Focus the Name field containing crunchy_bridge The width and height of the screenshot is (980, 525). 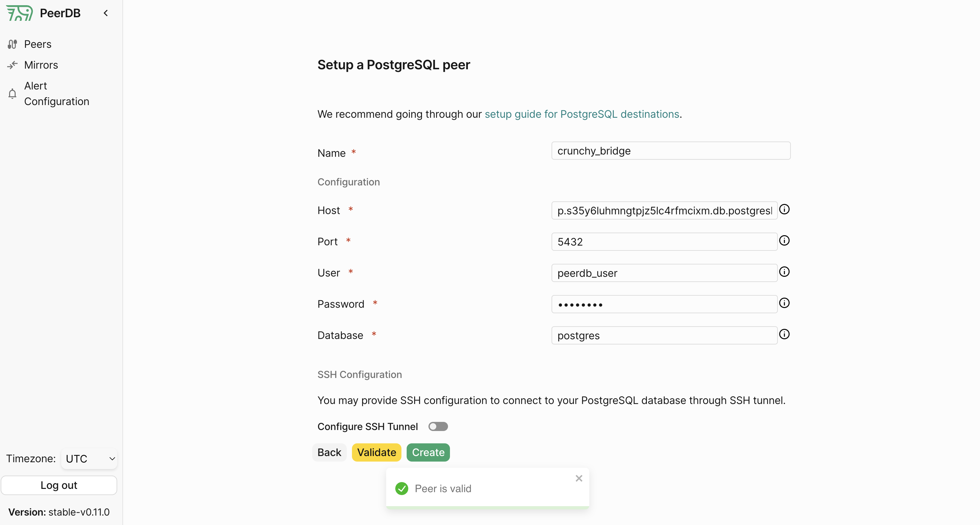coord(671,151)
